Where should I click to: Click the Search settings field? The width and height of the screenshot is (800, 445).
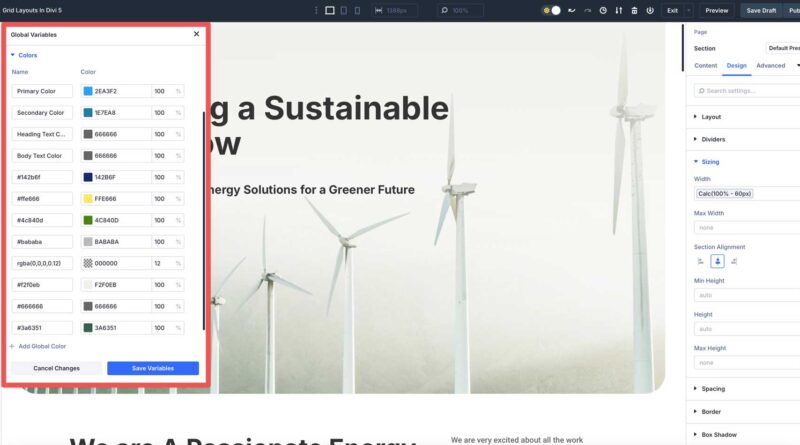pyautogui.click(x=750, y=91)
